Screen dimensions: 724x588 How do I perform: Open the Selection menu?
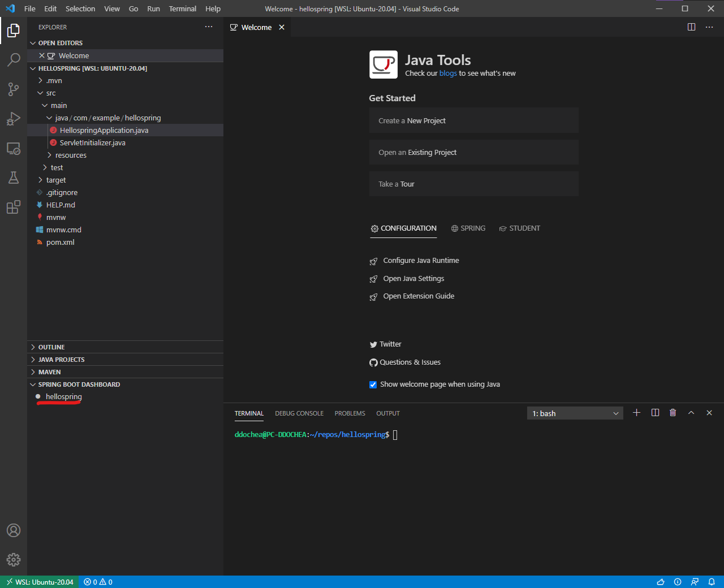(x=80, y=8)
